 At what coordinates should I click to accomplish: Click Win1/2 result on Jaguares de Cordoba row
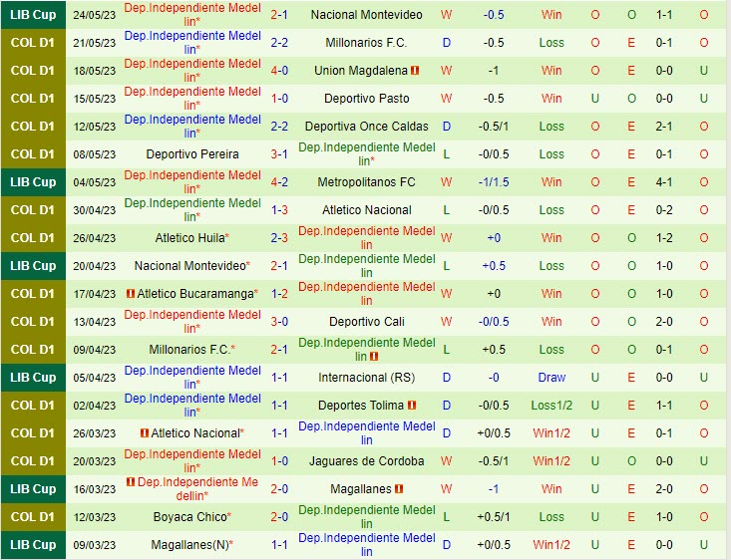(551, 461)
